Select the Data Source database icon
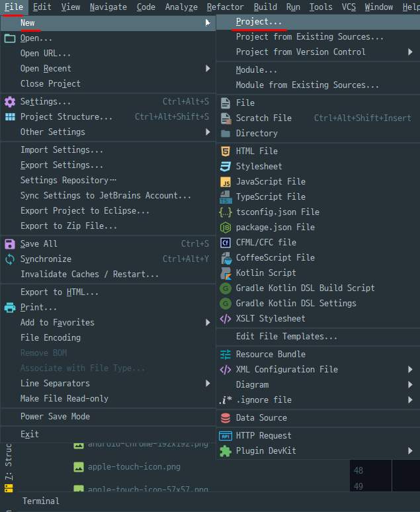The width and height of the screenshot is (420, 512). [226, 418]
